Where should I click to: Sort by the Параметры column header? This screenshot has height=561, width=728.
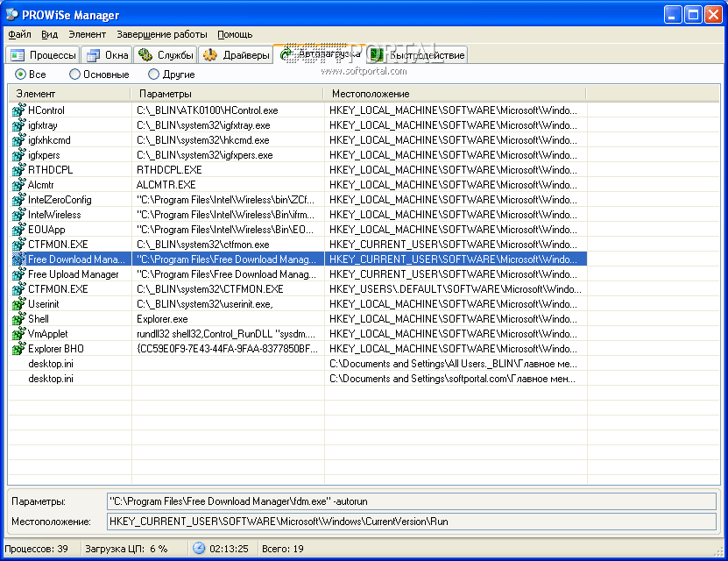pyautogui.click(x=227, y=94)
